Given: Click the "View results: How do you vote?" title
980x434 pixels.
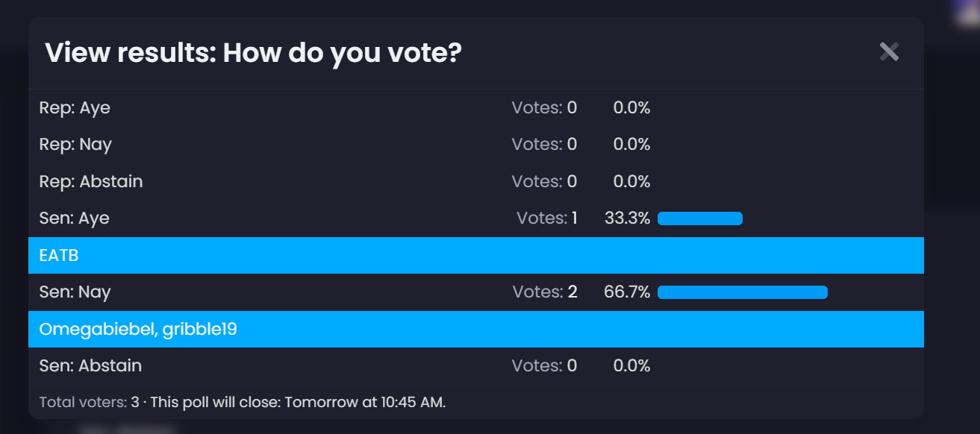Looking at the screenshot, I should (253, 53).
